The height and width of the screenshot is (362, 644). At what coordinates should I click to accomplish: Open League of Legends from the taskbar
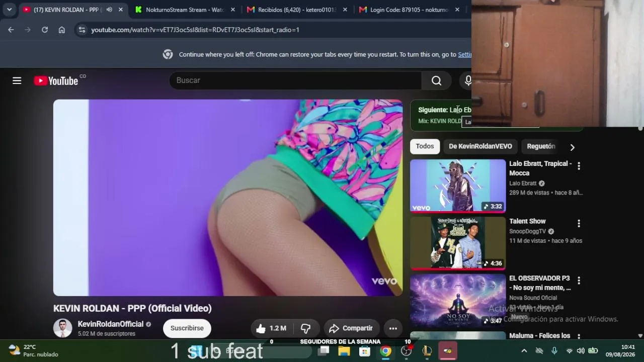tap(427, 351)
